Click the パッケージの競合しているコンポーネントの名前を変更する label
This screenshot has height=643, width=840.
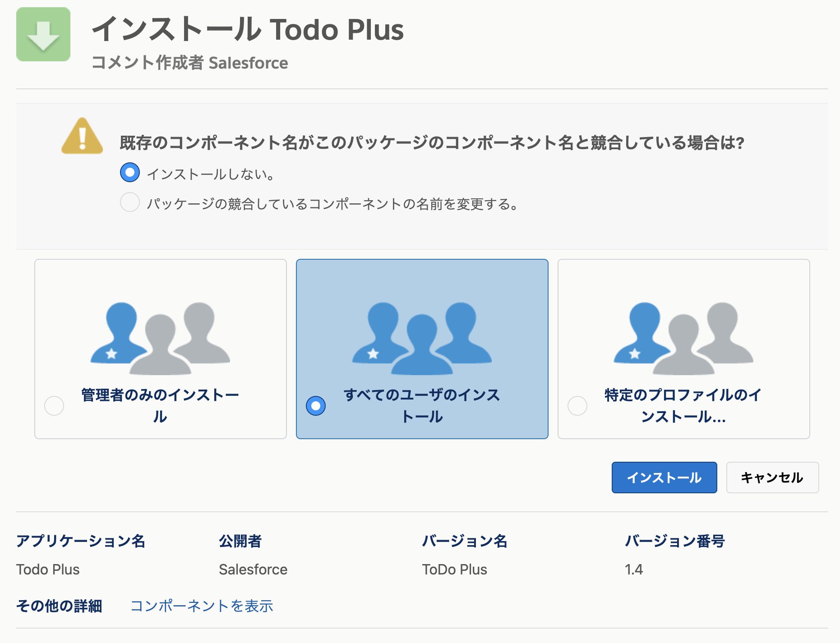click(333, 204)
